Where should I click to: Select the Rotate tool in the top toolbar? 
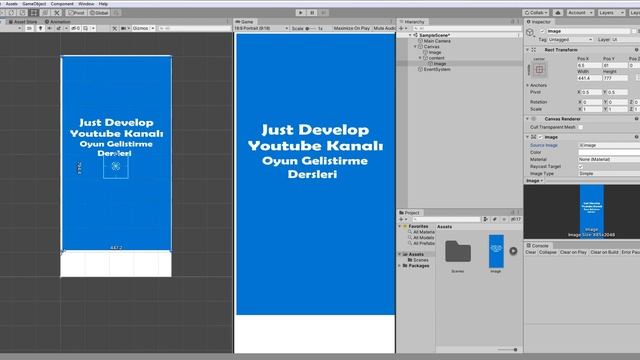[11, 13]
